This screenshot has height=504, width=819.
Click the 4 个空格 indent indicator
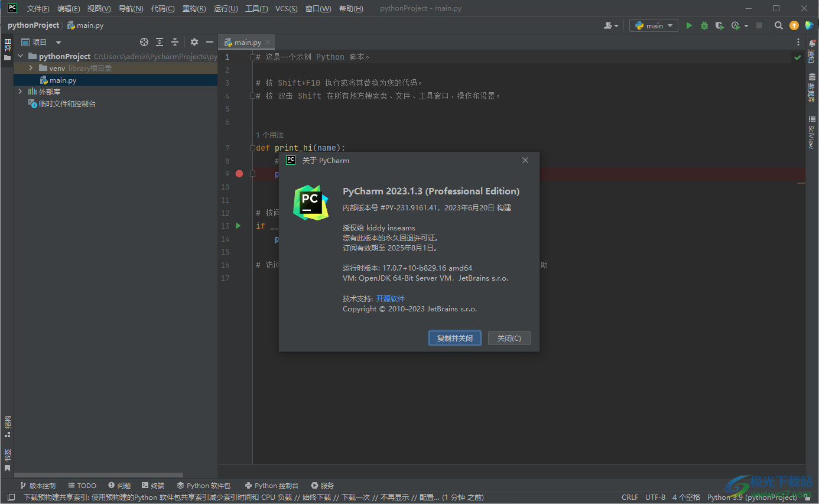pyautogui.click(x=686, y=498)
